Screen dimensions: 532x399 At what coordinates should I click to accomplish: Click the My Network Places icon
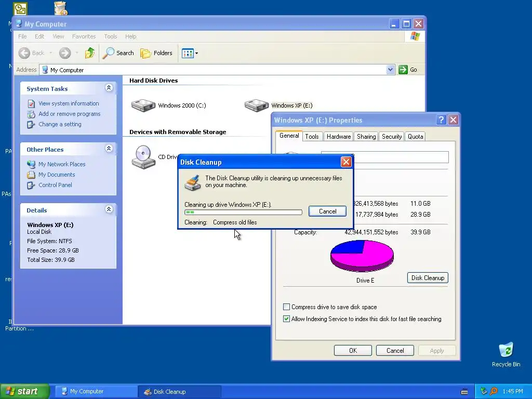(x=31, y=164)
